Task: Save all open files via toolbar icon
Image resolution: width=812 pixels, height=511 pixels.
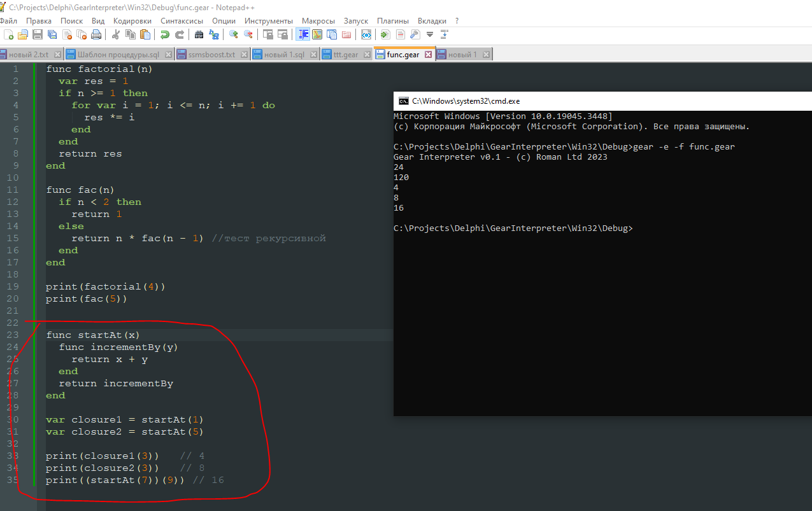Action: pyautogui.click(x=52, y=35)
